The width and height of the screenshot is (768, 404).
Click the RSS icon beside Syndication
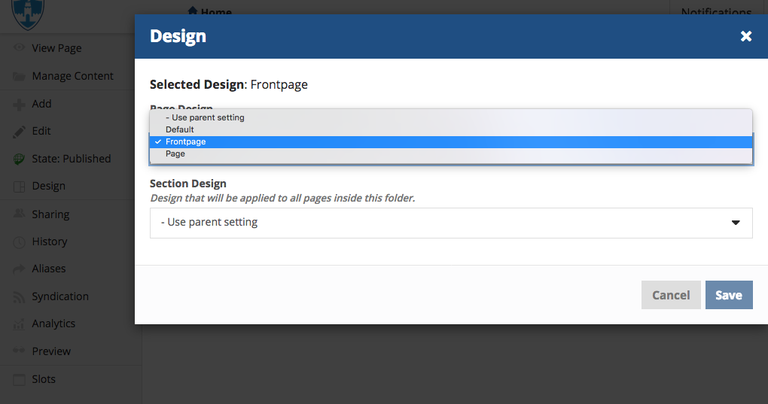pyautogui.click(x=19, y=297)
